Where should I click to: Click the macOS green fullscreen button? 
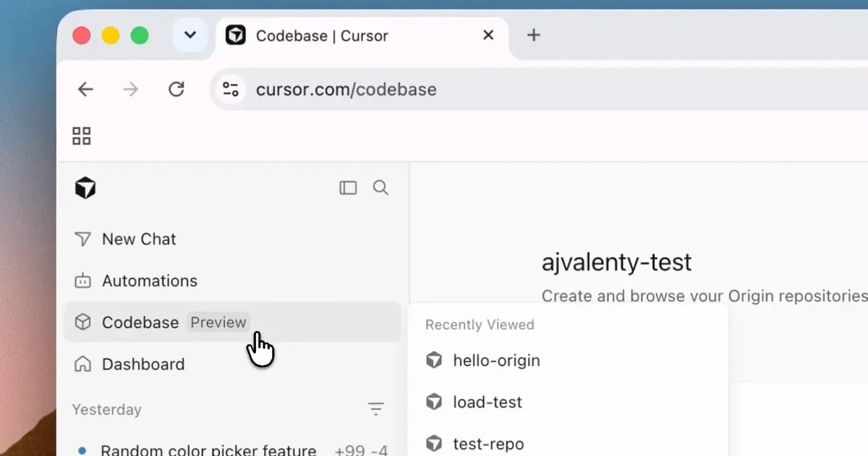[139, 35]
